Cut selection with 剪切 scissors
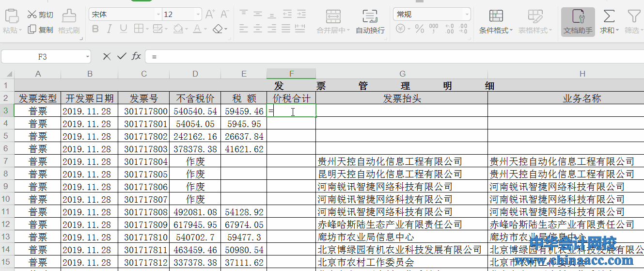The height and width of the screenshot is (271, 644). 40,15
